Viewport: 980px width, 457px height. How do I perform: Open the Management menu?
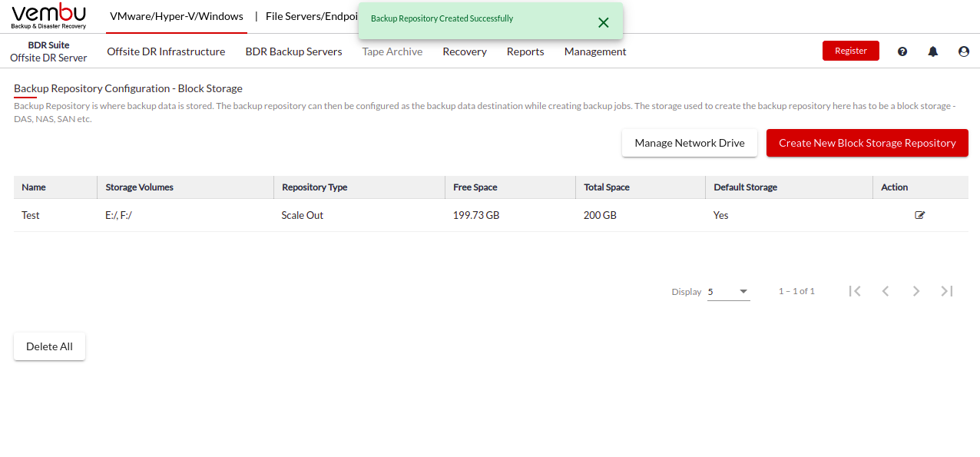tap(595, 51)
